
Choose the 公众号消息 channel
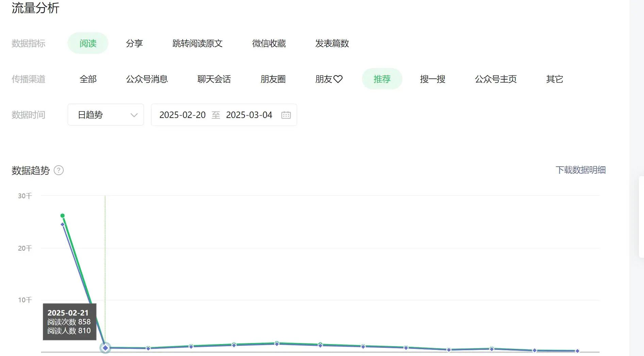tap(147, 79)
